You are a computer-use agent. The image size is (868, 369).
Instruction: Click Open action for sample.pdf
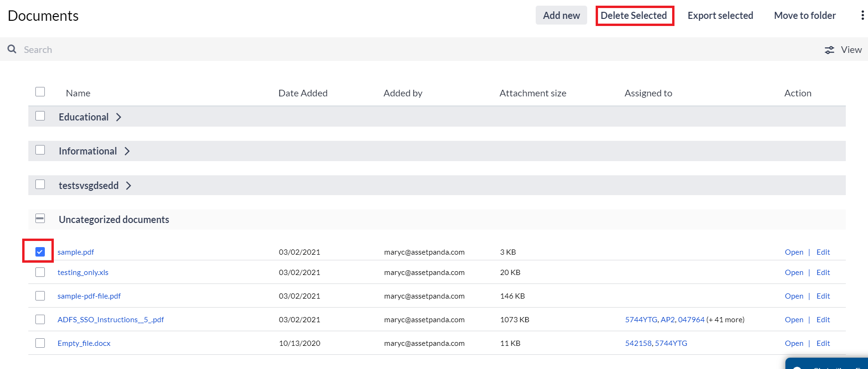794,252
